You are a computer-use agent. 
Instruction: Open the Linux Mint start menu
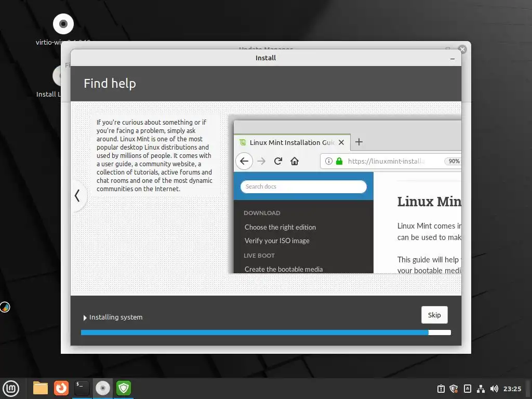point(11,388)
